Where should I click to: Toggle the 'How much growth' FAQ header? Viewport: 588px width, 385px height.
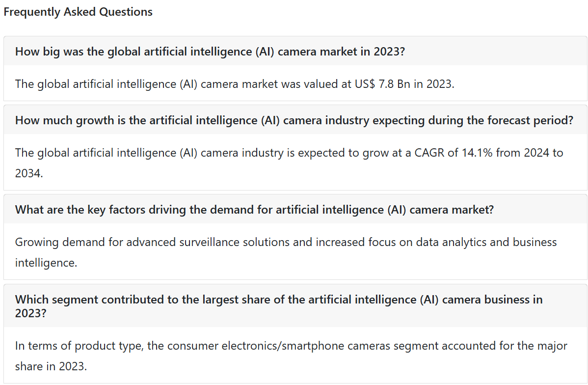(295, 120)
